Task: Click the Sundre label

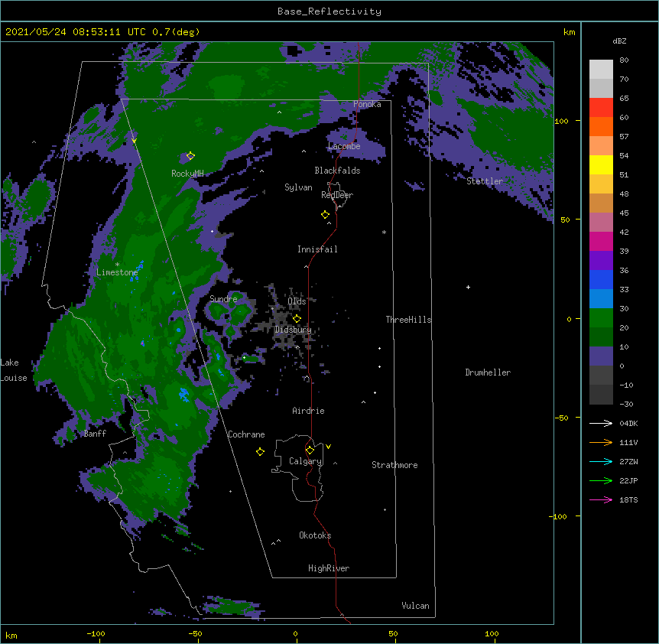Action: [223, 299]
